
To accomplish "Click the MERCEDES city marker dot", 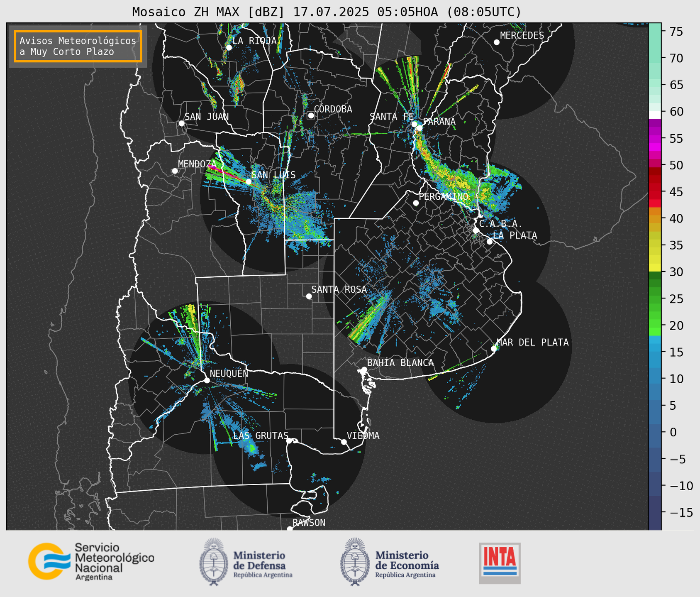I will tap(496, 42).
